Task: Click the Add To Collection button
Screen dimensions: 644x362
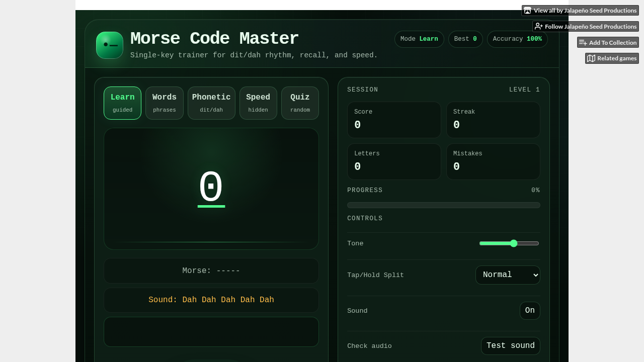Action: pyautogui.click(x=608, y=43)
